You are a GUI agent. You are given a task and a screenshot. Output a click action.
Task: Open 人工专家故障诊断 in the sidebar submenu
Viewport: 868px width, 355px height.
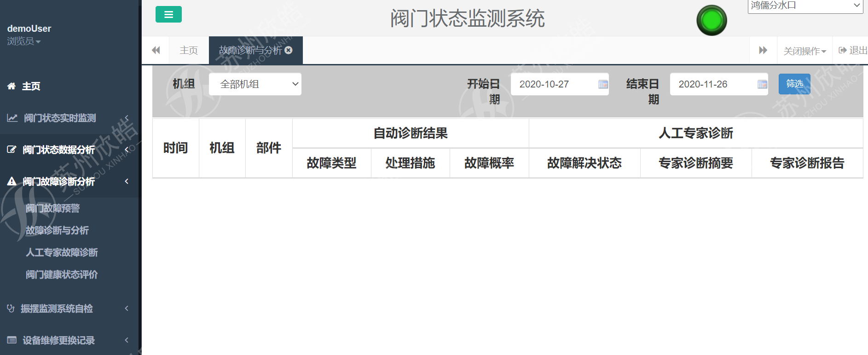click(62, 253)
